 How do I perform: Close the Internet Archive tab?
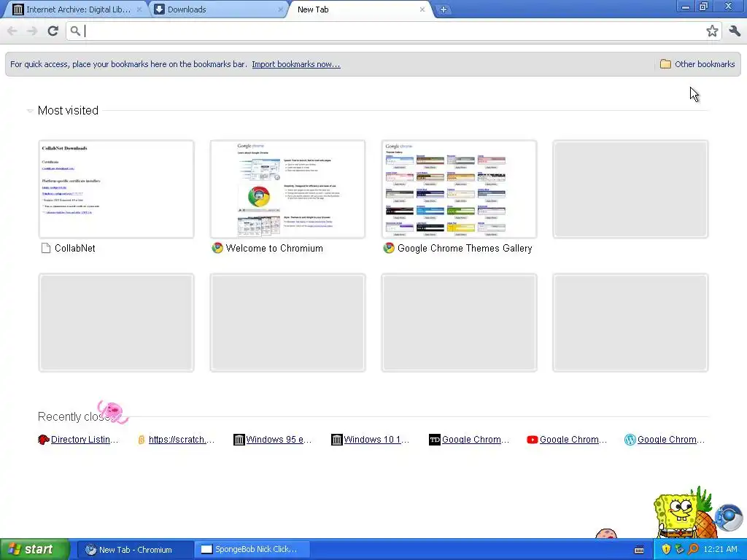point(139,9)
